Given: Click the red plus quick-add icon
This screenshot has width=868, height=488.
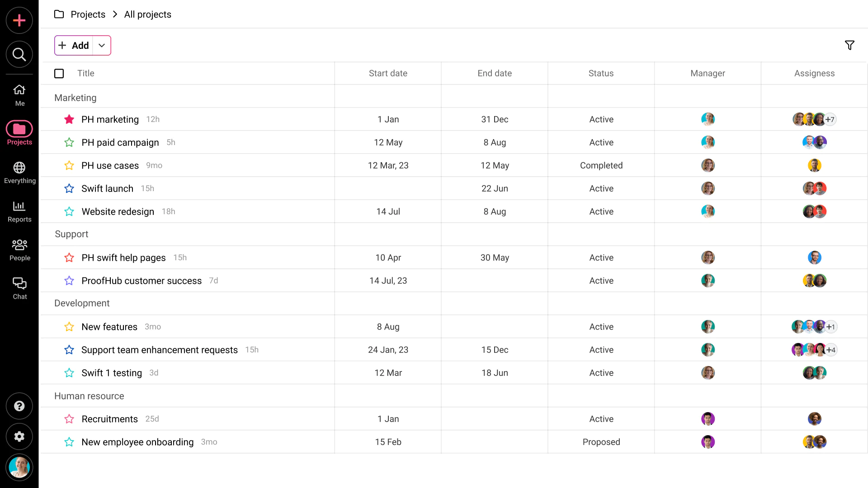Looking at the screenshot, I should (x=19, y=20).
